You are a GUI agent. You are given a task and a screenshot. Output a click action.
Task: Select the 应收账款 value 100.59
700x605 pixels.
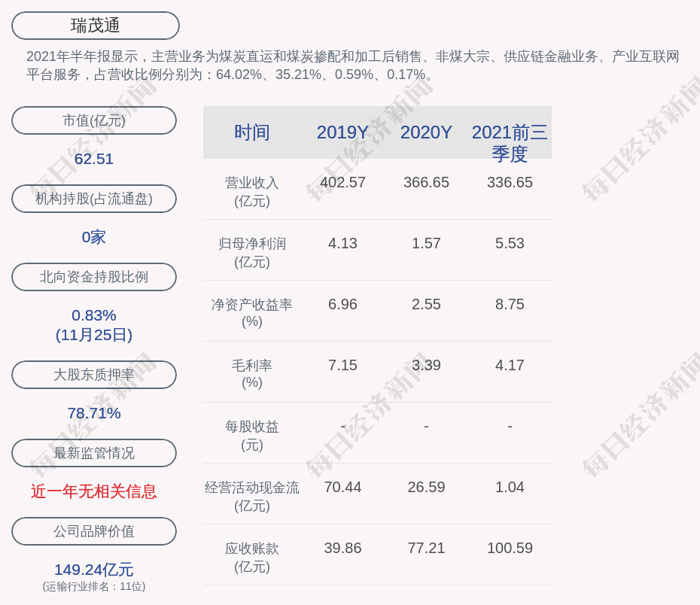click(x=510, y=548)
